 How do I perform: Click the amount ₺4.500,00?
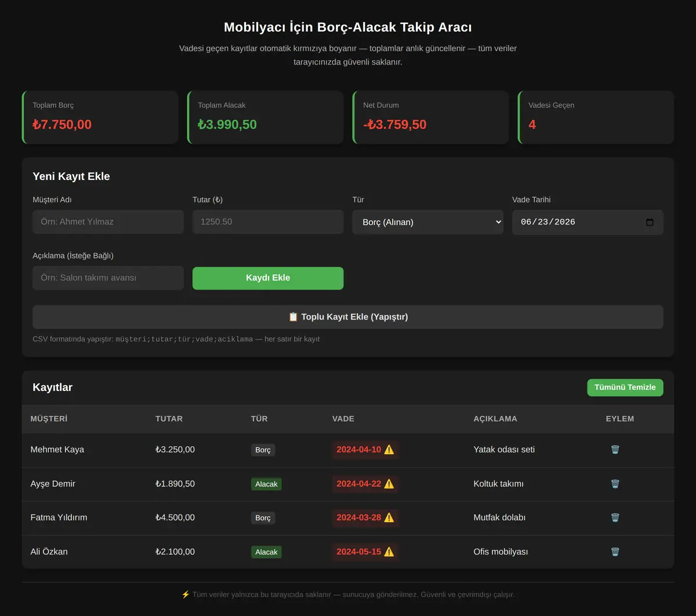175,517
